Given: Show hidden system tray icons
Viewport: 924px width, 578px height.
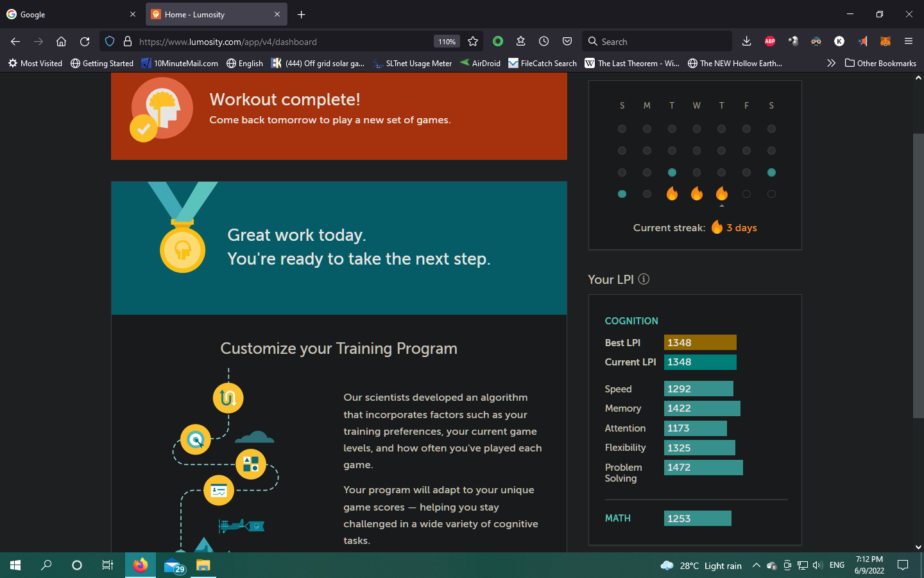Looking at the screenshot, I should coord(756,565).
